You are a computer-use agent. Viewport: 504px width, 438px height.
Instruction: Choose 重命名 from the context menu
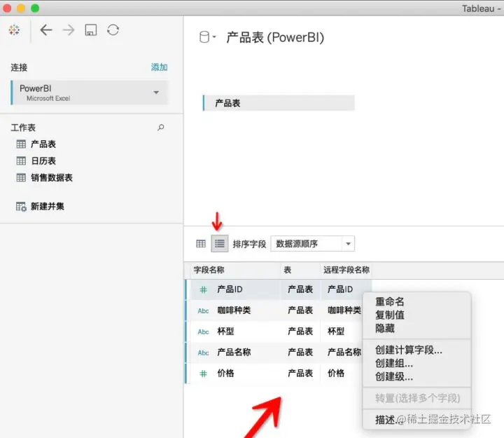390,301
